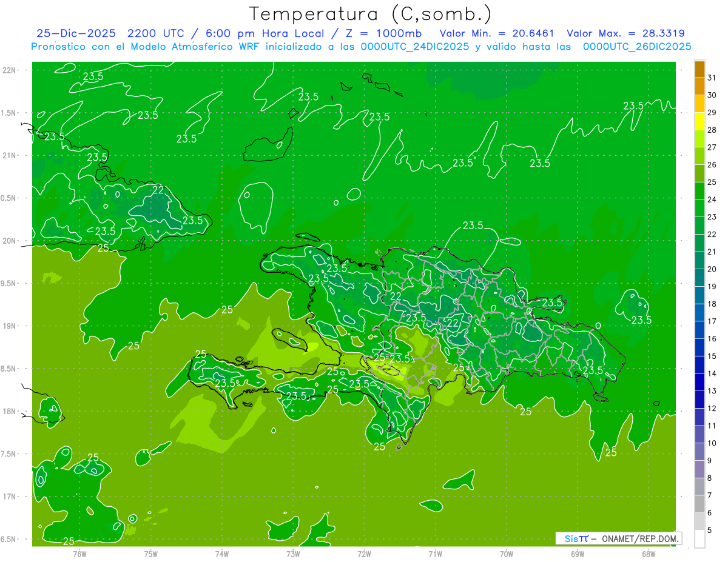
Task: Click the "22N" latitude axis label
Action: [x=9, y=70]
